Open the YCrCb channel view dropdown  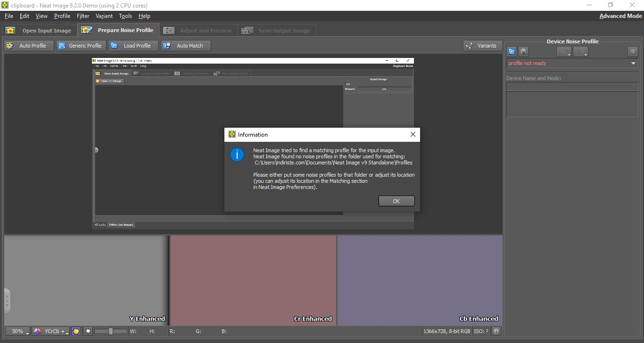click(50, 331)
